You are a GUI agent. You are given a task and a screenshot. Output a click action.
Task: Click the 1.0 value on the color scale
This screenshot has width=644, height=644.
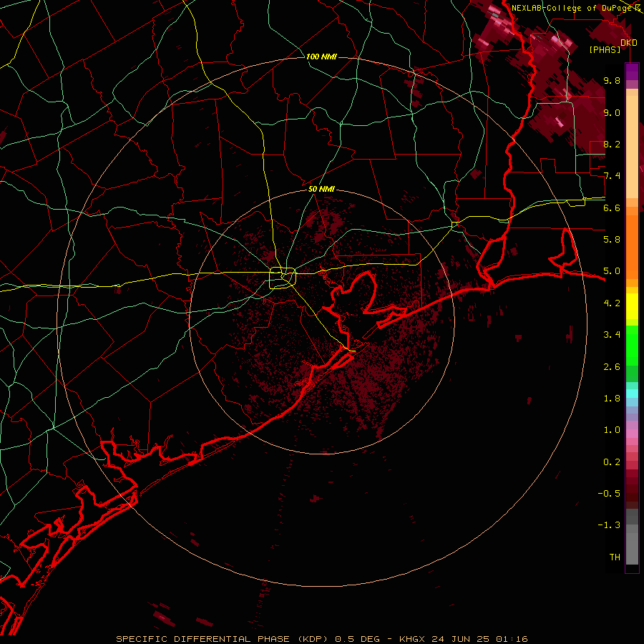tap(612, 430)
